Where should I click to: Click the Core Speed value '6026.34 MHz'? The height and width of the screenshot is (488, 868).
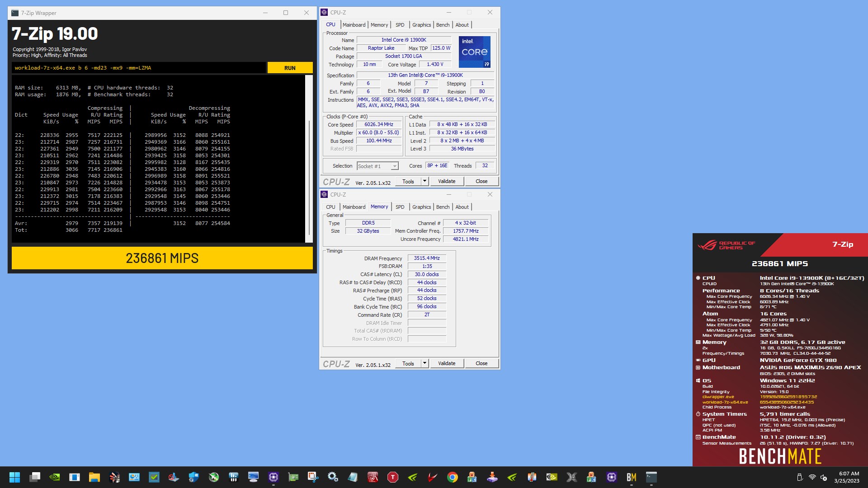(x=379, y=124)
